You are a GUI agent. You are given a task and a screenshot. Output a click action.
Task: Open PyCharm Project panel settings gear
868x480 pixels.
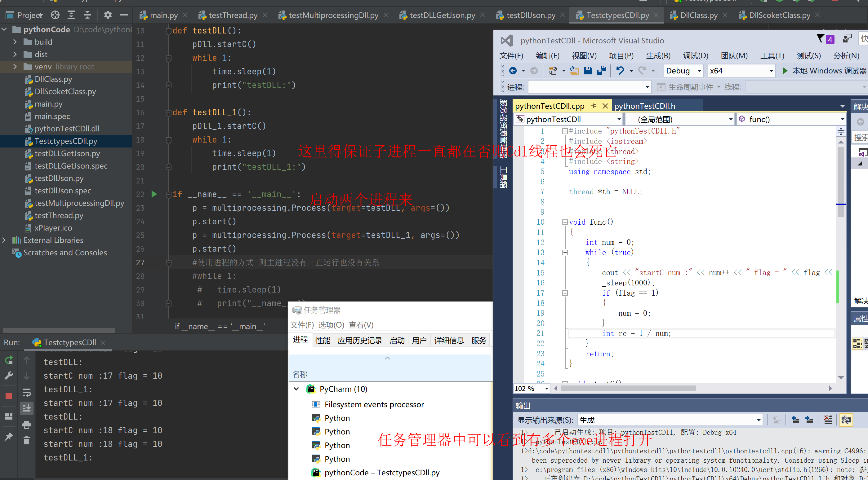tap(107, 15)
